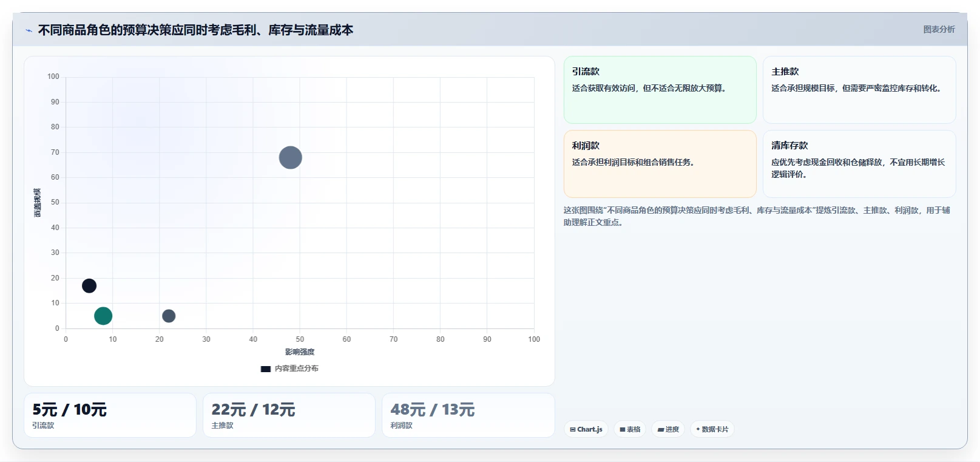Click the text 适合承担规模目标，但需要严密监控库存和转化
Screen dimensions: 980x462
pyautogui.click(x=856, y=88)
